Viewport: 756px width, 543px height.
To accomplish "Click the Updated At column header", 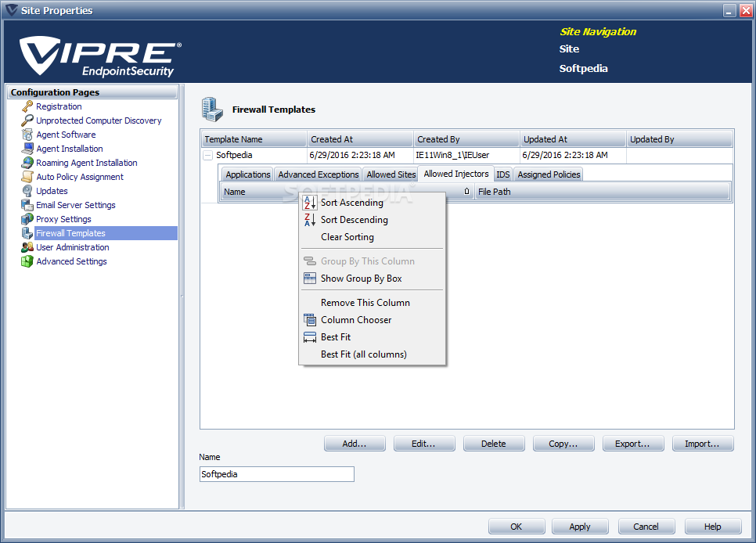I will point(574,139).
